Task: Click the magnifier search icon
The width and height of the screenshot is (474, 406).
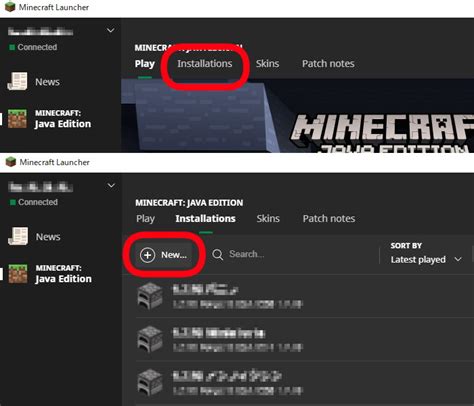Action: click(x=217, y=255)
